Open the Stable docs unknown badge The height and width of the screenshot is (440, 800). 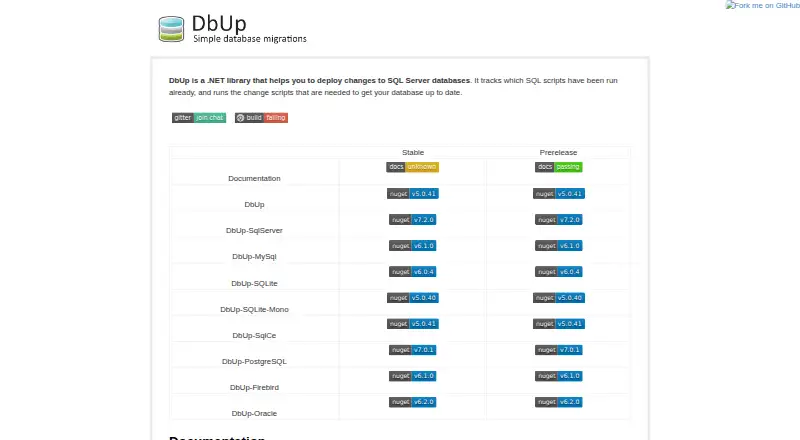click(412, 167)
